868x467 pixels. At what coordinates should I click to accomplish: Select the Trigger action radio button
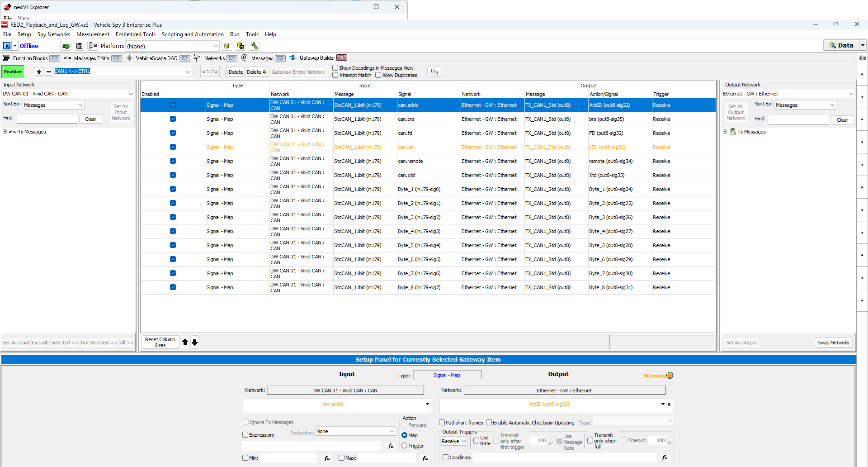tap(405, 446)
